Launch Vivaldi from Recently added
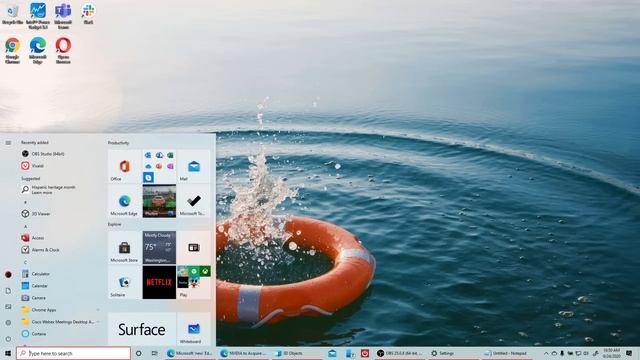 click(x=33, y=166)
